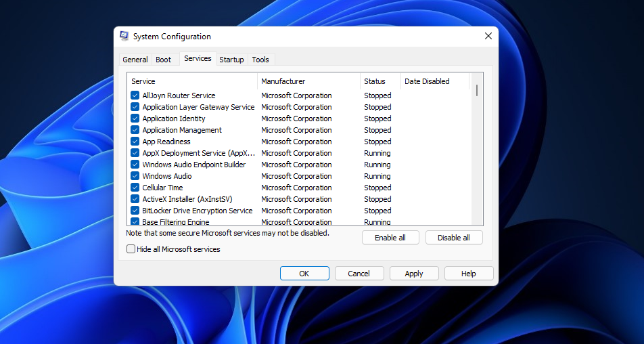Click Running status of Windows Audio
The image size is (644, 344).
[x=377, y=176]
